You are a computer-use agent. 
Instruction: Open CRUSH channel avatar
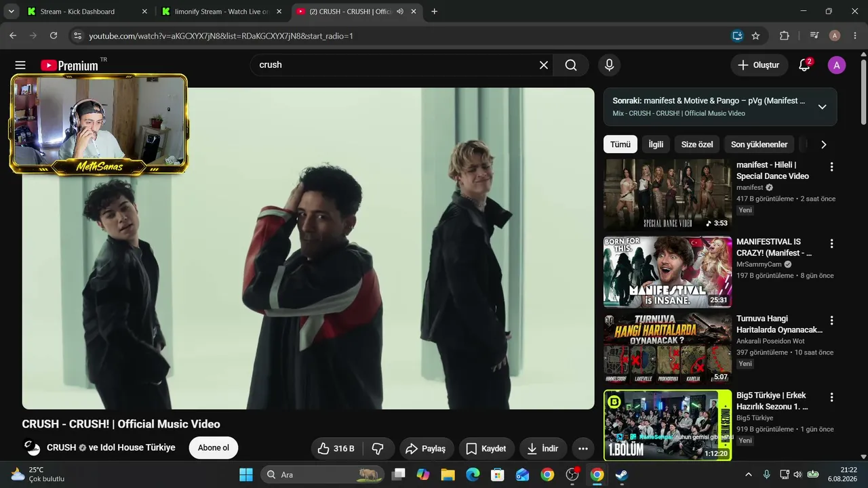tap(32, 448)
